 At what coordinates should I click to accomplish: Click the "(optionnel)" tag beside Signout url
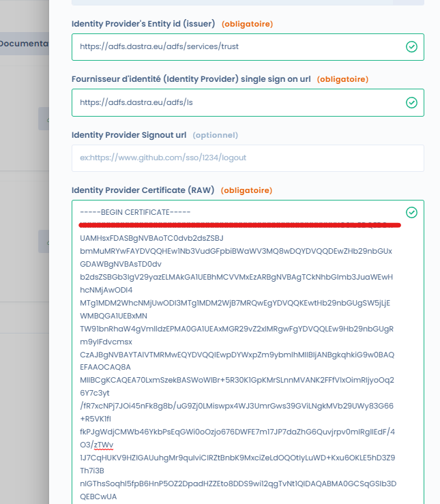click(x=215, y=135)
